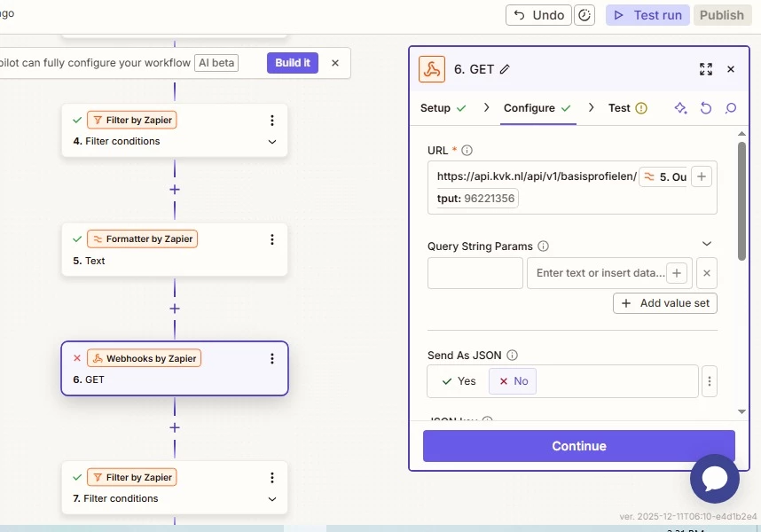Open step 6 Webhooks three-dot menu
This screenshot has width=761, height=532.
[x=272, y=358]
